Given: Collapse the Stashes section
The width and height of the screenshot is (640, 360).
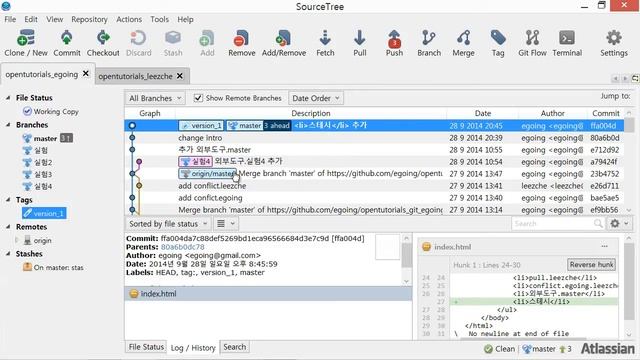Looking at the screenshot, I should coord(8,253).
